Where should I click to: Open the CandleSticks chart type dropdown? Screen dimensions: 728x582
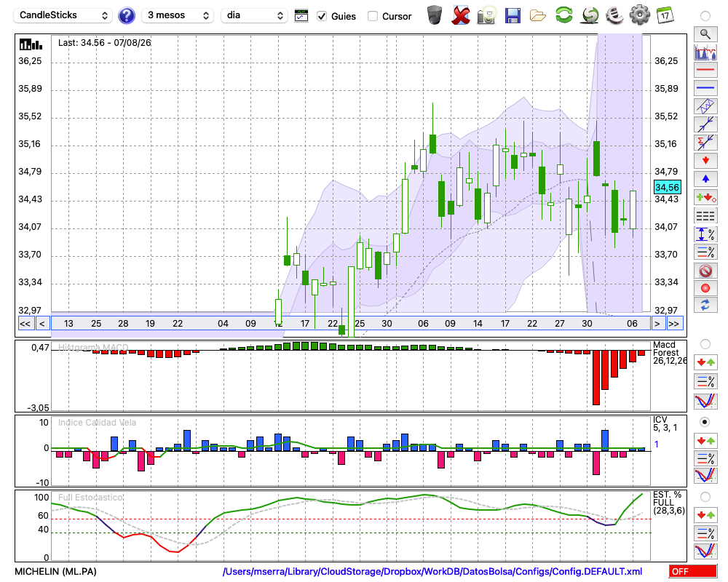pos(63,15)
